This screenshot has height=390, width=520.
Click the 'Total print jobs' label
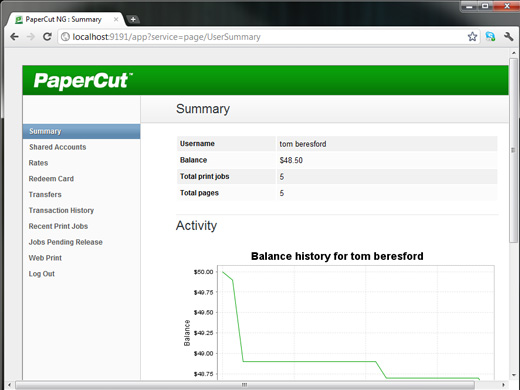[205, 176]
